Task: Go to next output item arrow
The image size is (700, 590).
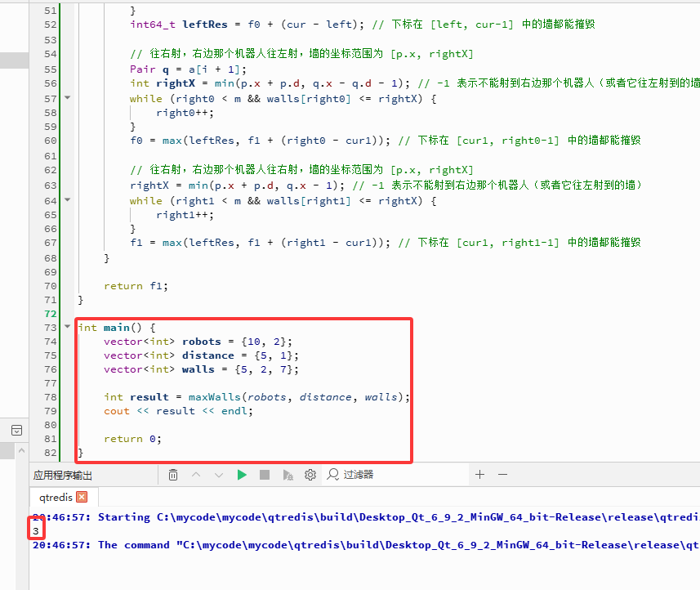Action: tap(219, 475)
